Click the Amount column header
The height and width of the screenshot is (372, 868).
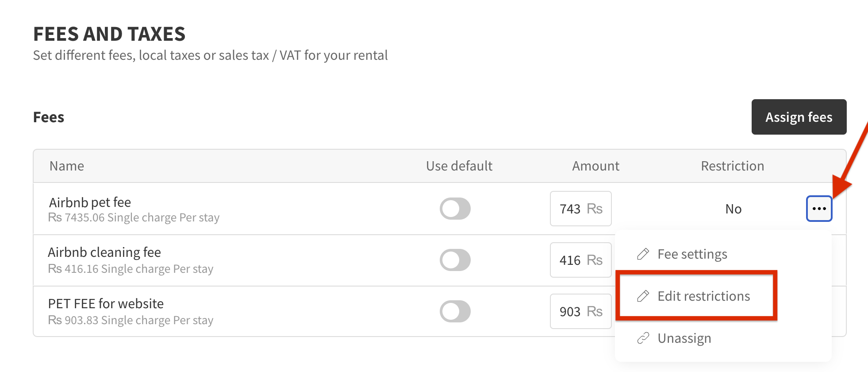click(595, 166)
